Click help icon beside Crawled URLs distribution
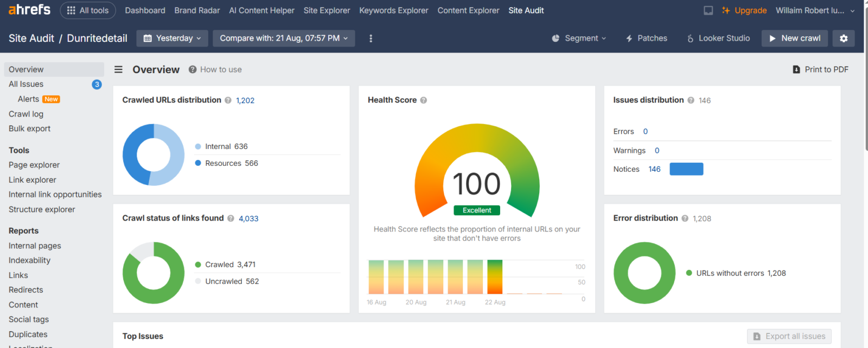This screenshot has height=348, width=868. (x=228, y=100)
